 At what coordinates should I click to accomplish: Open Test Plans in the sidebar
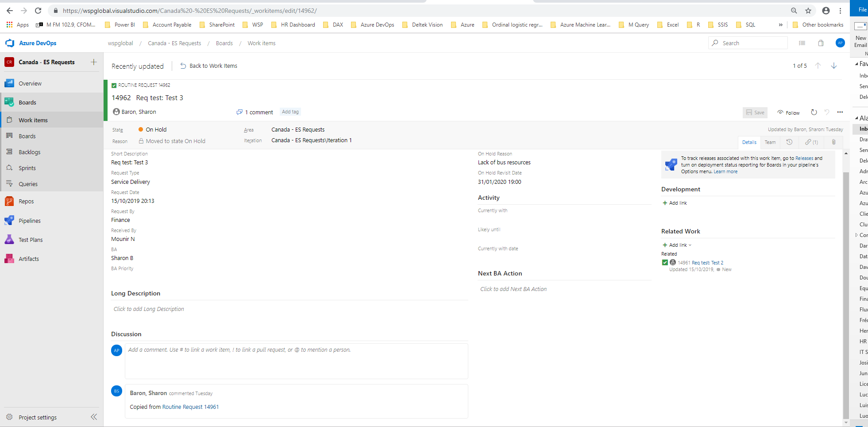coord(31,240)
